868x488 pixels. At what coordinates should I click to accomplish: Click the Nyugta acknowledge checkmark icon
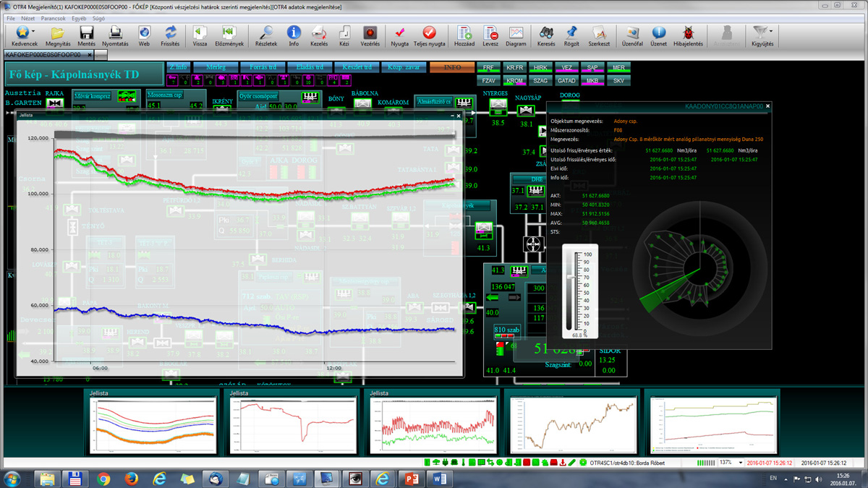pos(399,35)
